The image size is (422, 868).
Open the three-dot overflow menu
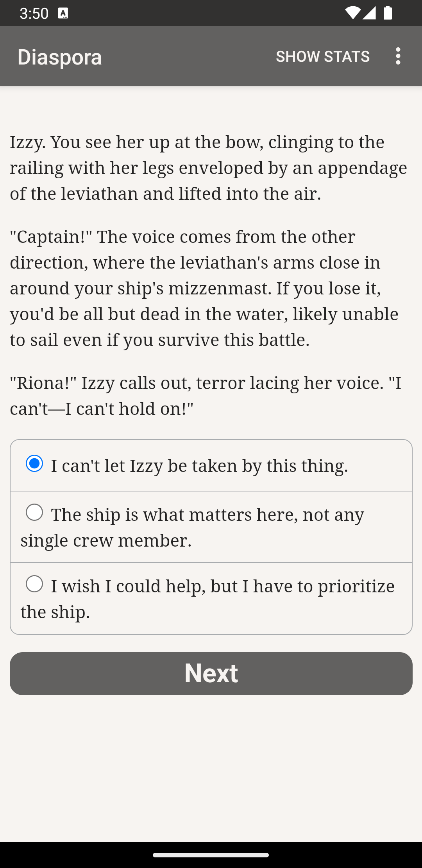[x=398, y=56]
